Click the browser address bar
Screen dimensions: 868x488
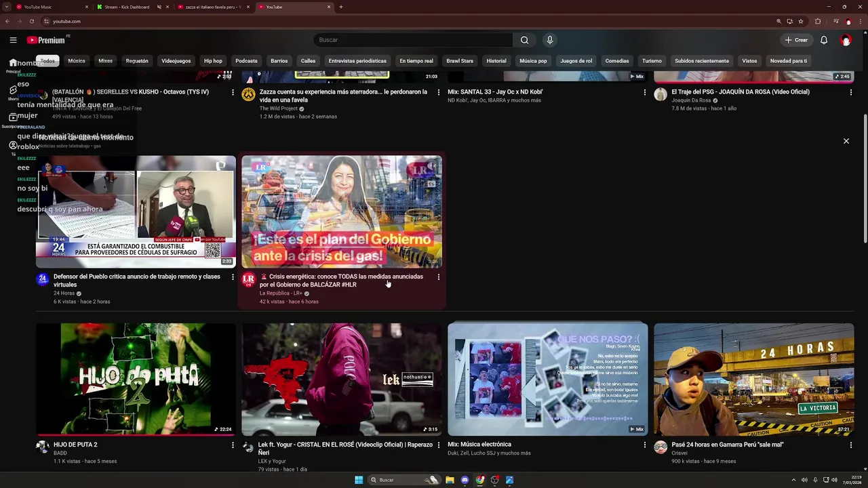click(x=407, y=21)
